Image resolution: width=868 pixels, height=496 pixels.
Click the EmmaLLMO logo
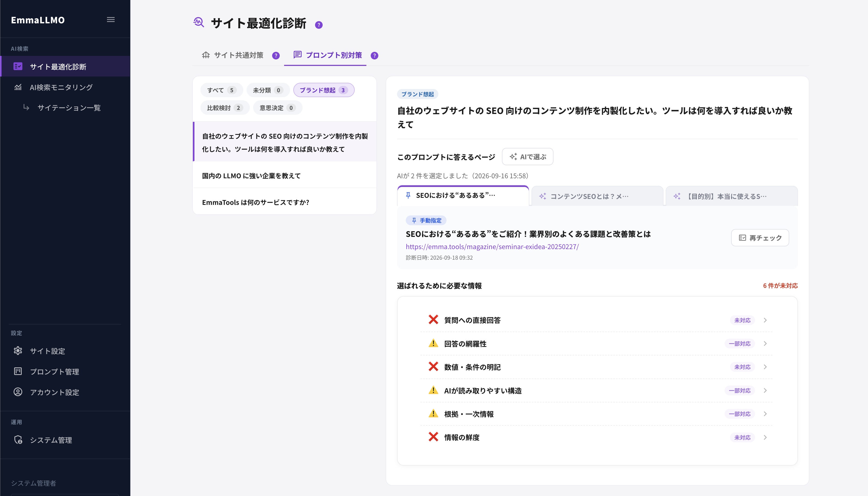click(x=38, y=20)
